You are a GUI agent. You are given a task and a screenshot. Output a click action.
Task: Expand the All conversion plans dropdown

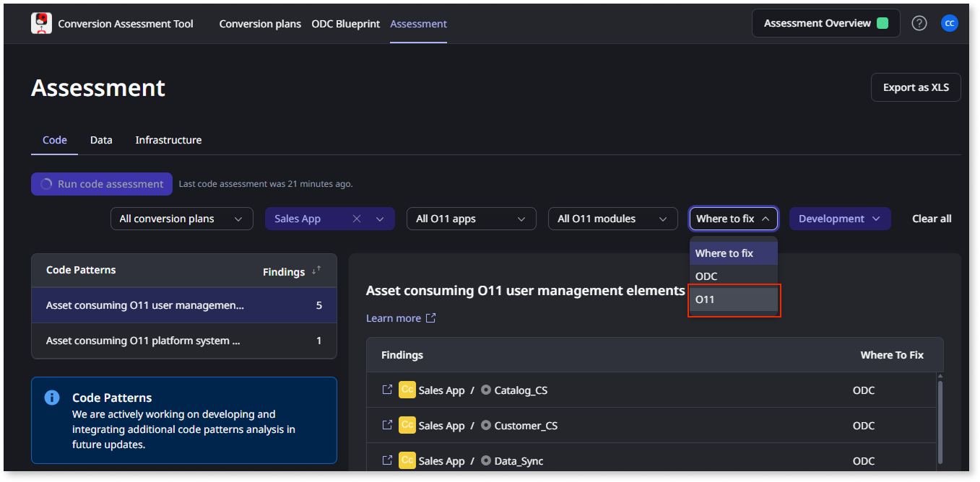click(182, 219)
